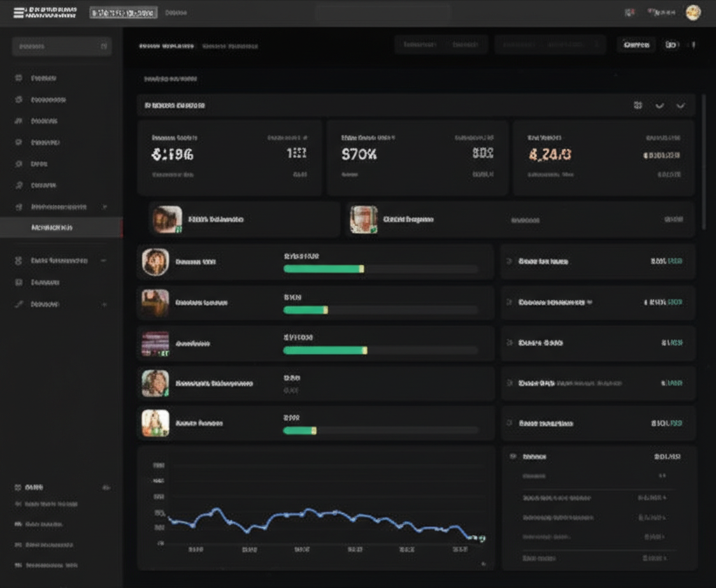Click the icon at the sidebar's bottom section header
This screenshot has height=588, width=716.
18,487
